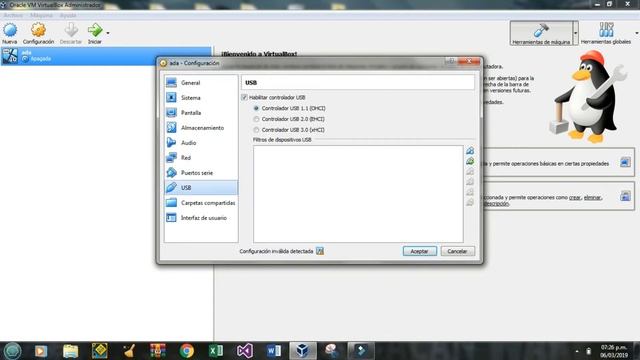Expand Herramientas de máquina dropdown arrow
640x360 pixels.
point(576,33)
